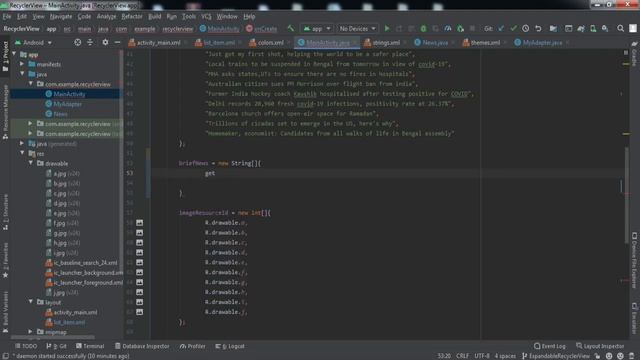Open the Logcat tool window

pos(230,346)
